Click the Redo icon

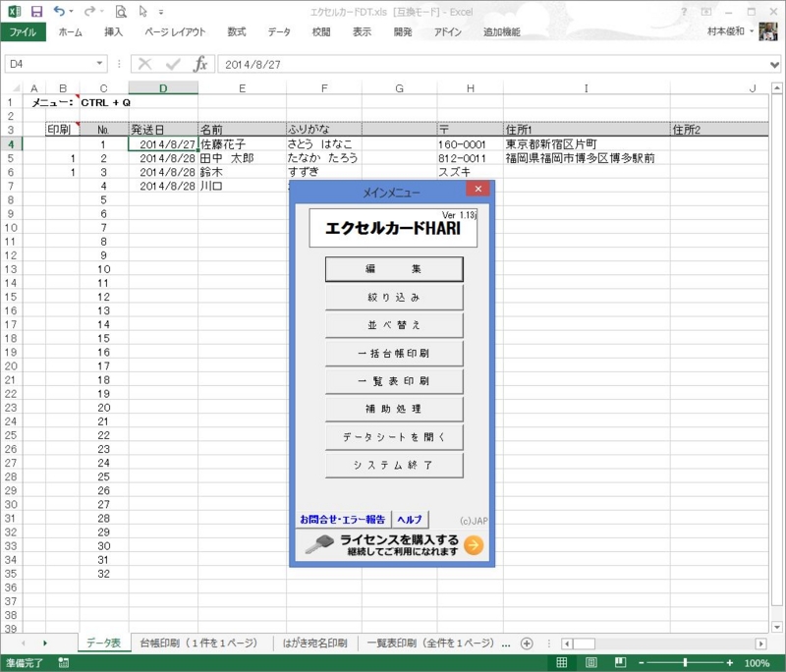[90, 11]
